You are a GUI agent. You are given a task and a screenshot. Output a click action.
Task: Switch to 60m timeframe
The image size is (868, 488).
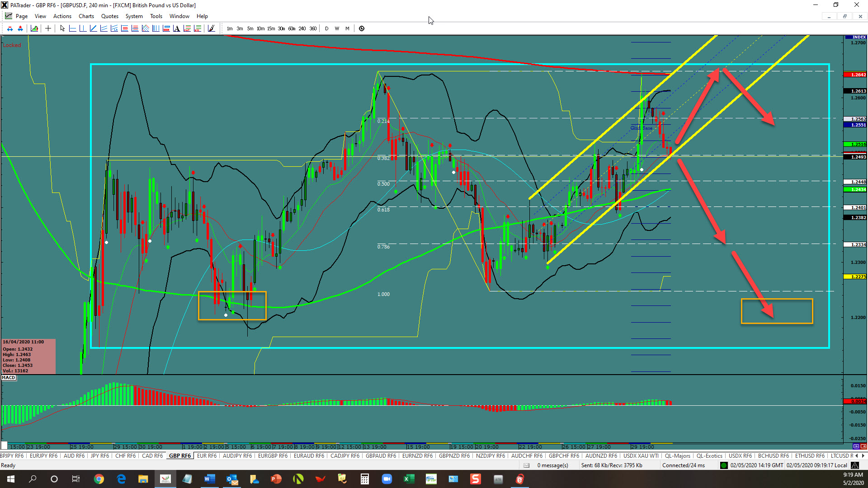click(292, 28)
